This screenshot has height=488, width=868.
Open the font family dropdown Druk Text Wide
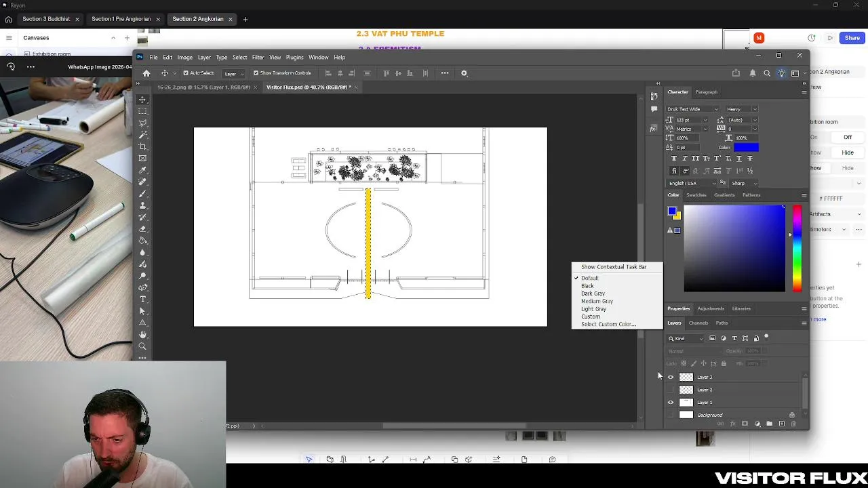tap(692, 109)
